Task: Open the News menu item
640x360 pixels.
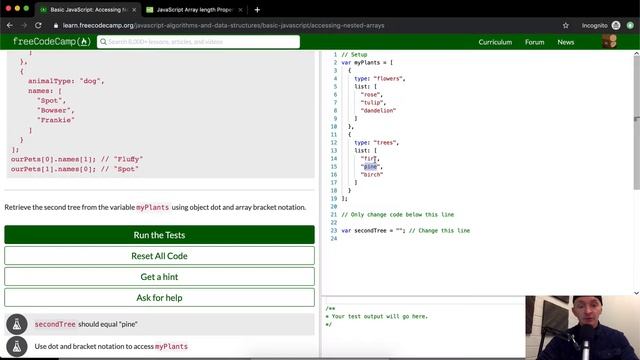Action: click(566, 42)
